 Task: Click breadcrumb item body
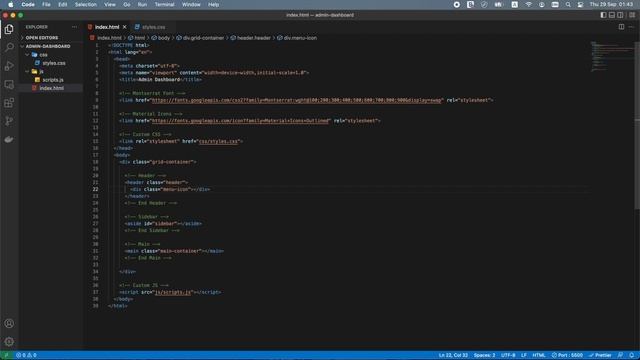(164, 38)
